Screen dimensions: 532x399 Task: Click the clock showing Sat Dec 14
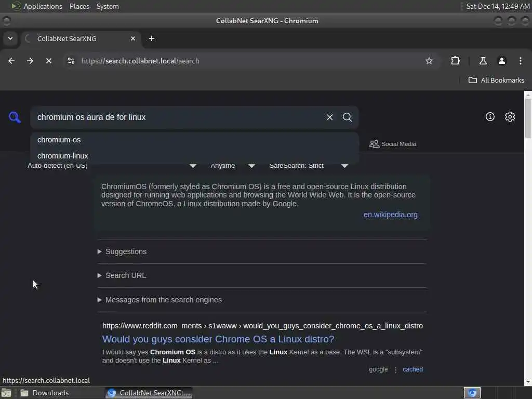(498, 6)
